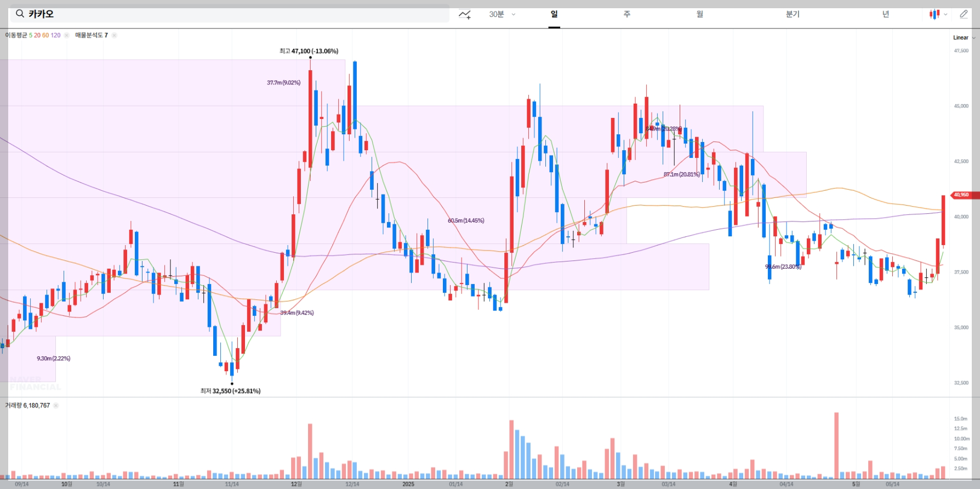Screen dimensions: 980x489
Task: Activate the pencil drawing tool
Action: tap(964, 14)
